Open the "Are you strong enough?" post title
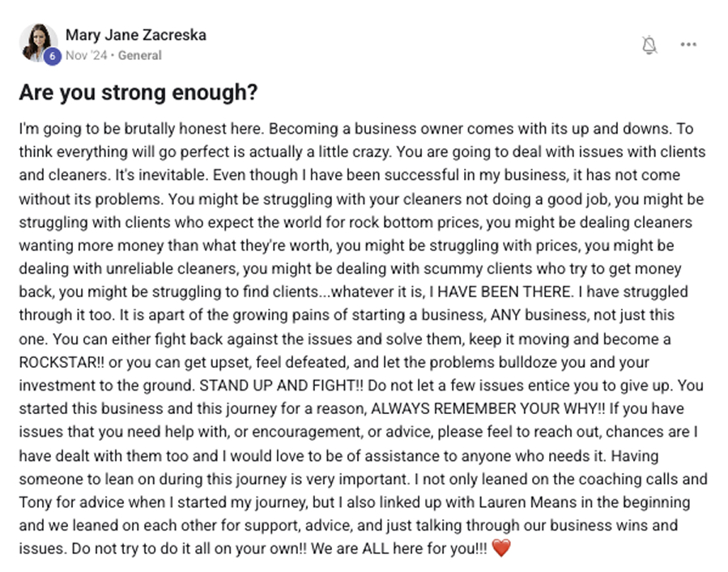 138,93
